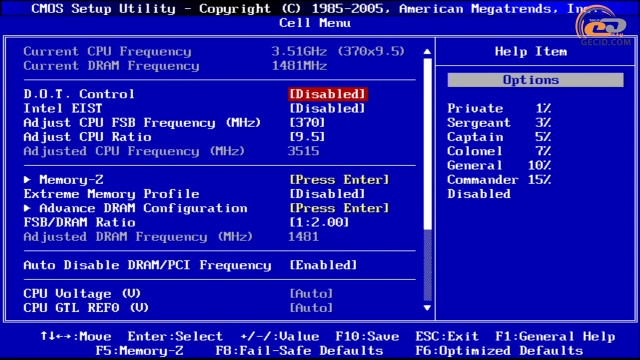Click Adjusted CPU Frequency 3515 value
The height and width of the screenshot is (360, 640).
[304, 151]
